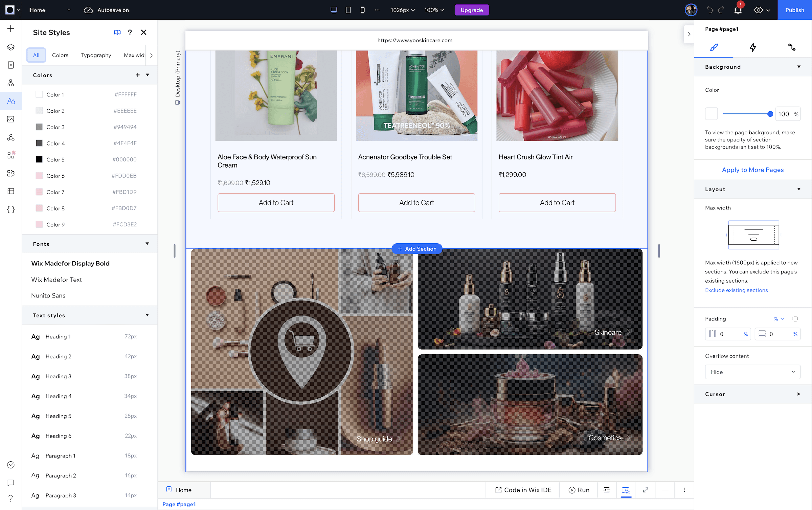Toggle padding lock icon
Viewport: 812px width, 510px height.
tap(795, 318)
